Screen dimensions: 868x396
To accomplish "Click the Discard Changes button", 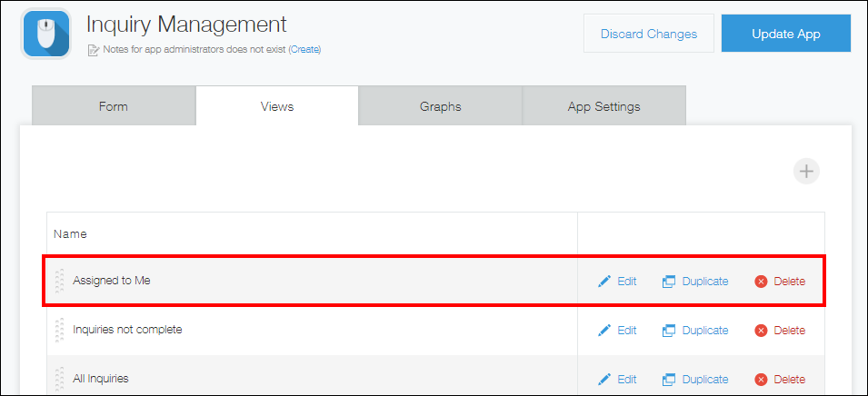I will pyautogui.click(x=648, y=34).
